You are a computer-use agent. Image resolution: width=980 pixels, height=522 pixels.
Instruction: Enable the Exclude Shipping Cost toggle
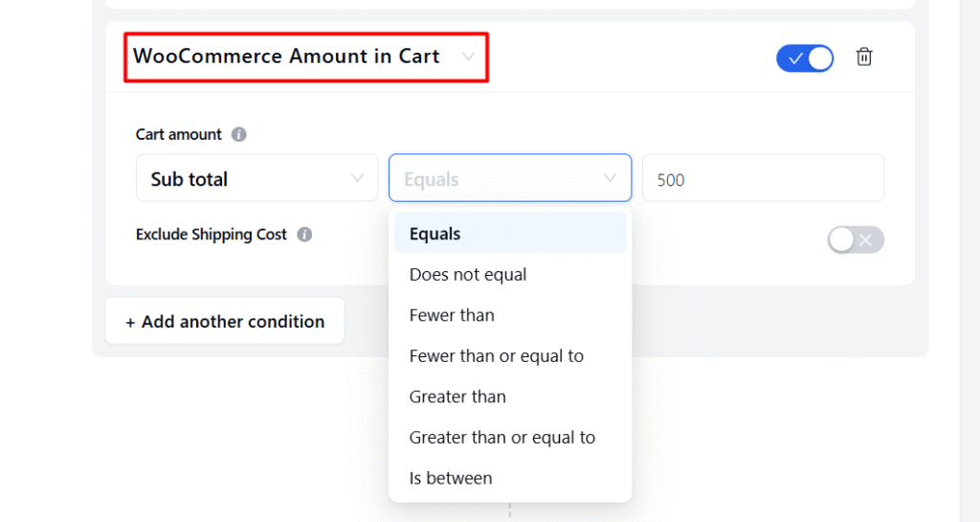(x=856, y=239)
